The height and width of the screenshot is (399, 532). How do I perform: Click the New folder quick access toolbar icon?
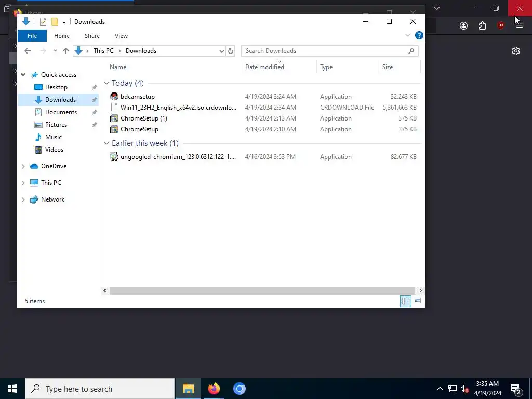tap(55, 22)
